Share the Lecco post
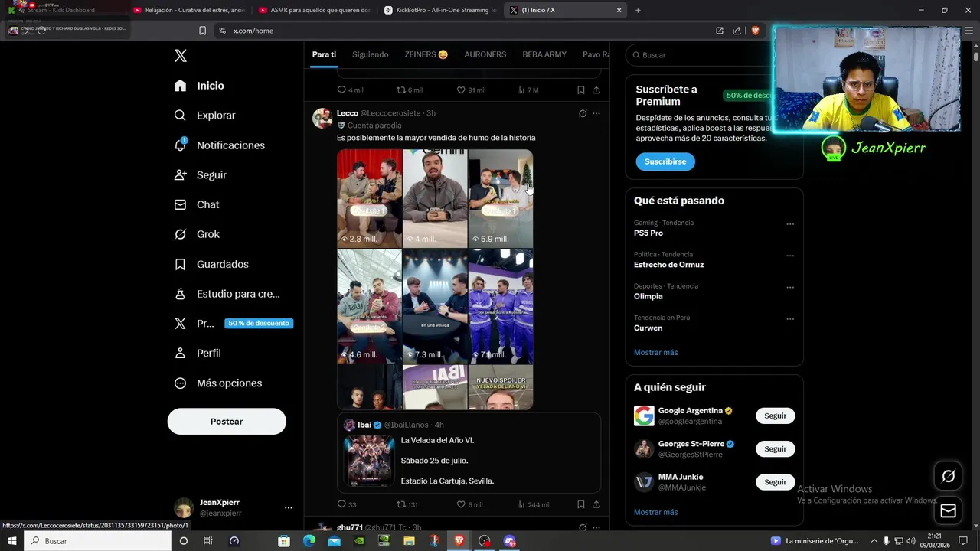980x551 pixels. [x=596, y=504]
